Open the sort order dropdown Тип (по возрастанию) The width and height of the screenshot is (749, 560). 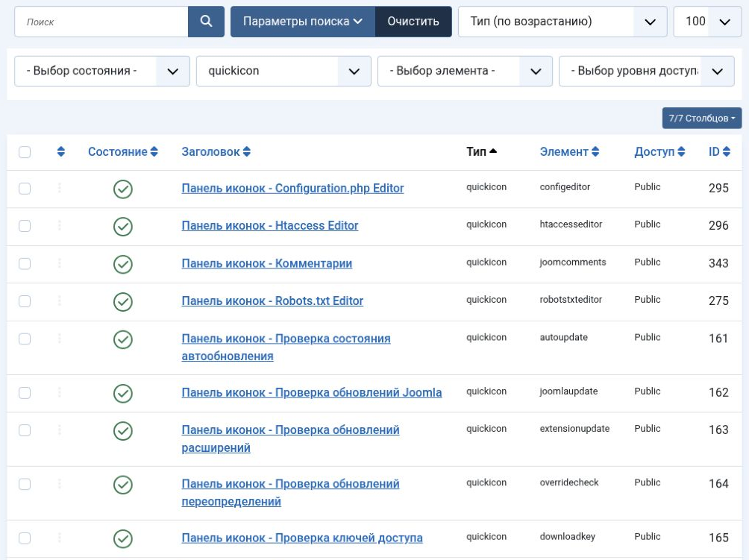(x=562, y=22)
